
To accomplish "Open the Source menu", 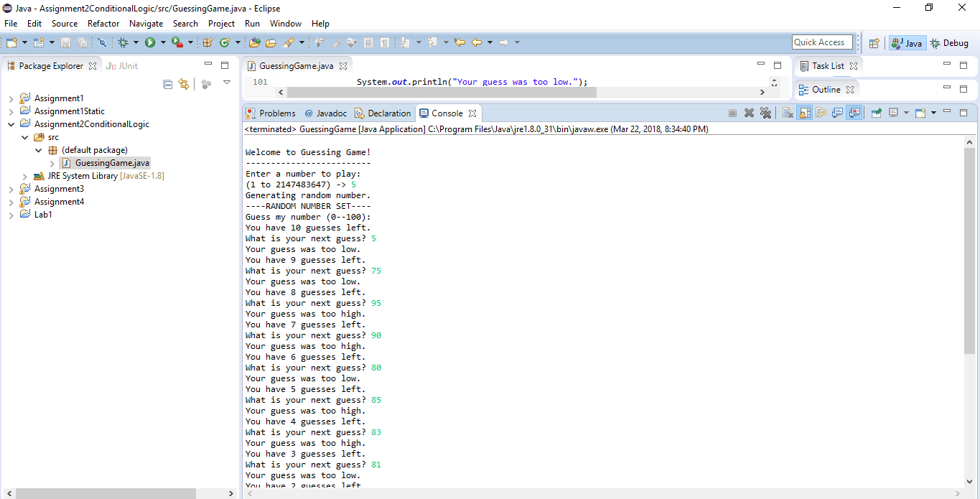I will (x=65, y=24).
